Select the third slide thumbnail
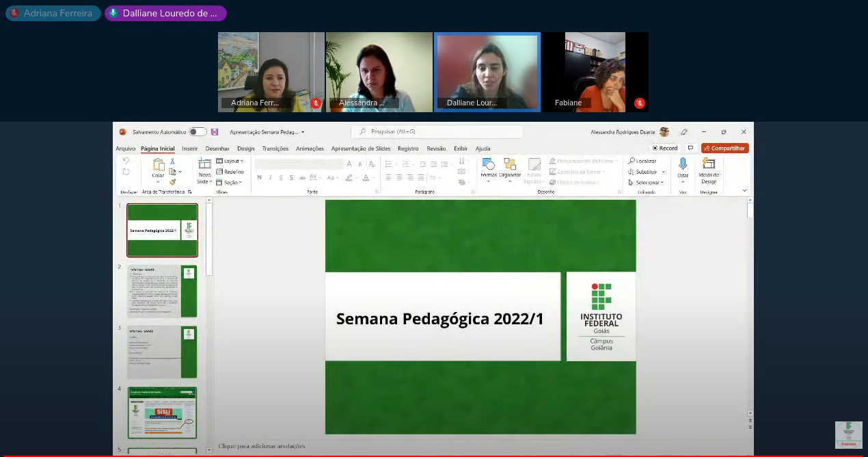This screenshot has height=457, width=868. point(162,352)
